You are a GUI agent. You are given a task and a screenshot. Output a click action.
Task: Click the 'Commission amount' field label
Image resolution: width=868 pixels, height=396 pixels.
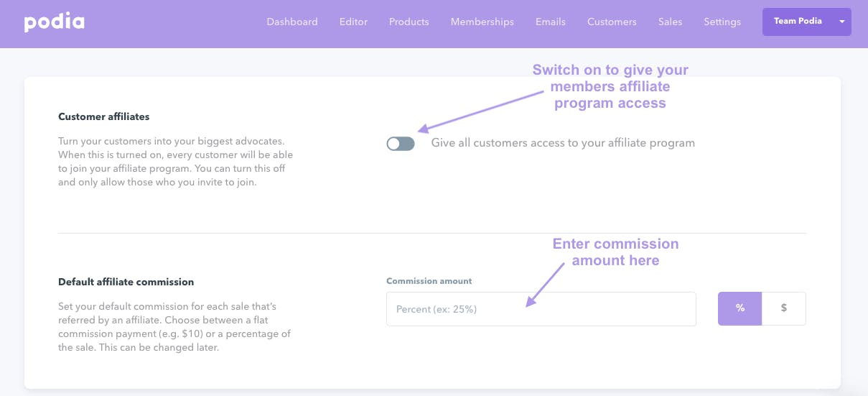pyautogui.click(x=429, y=281)
